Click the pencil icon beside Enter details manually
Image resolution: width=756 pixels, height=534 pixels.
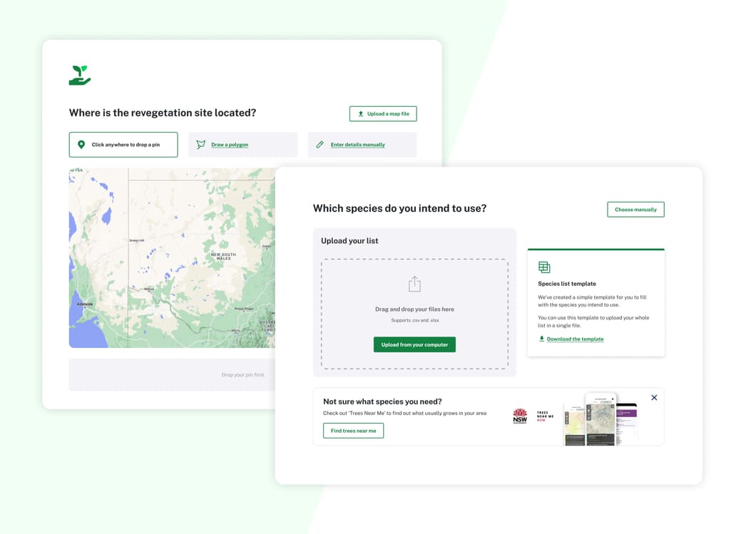click(320, 144)
